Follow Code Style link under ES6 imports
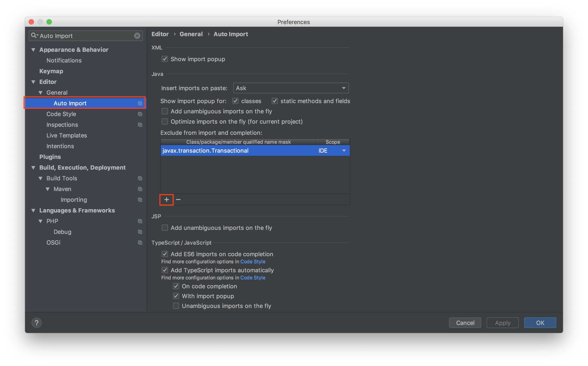This screenshot has height=366, width=588. click(x=253, y=262)
